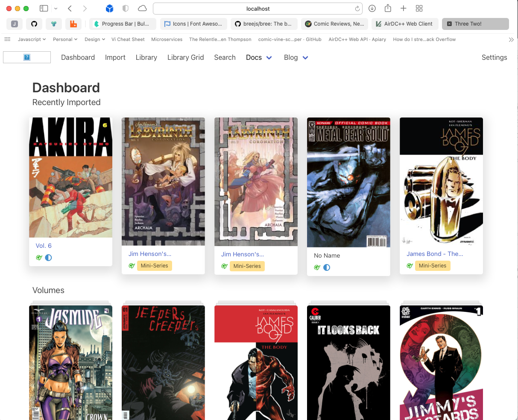Click the Jasmine volume cover thumbnail

pyautogui.click(x=70, y=362)
